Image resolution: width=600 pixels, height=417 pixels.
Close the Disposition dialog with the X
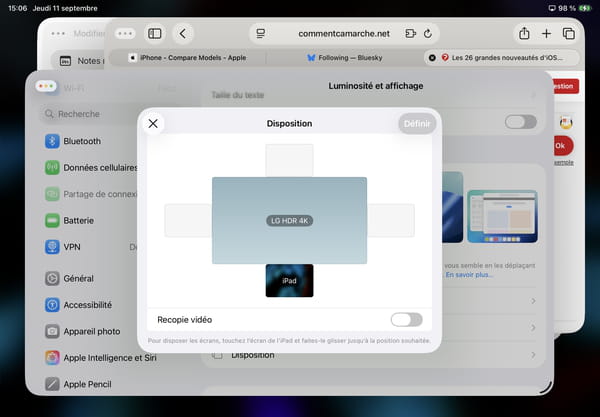coord(153,123)
